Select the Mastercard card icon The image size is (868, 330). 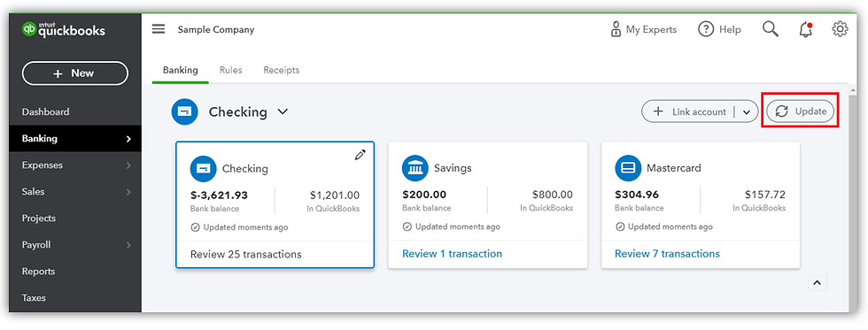pos(628,168)
